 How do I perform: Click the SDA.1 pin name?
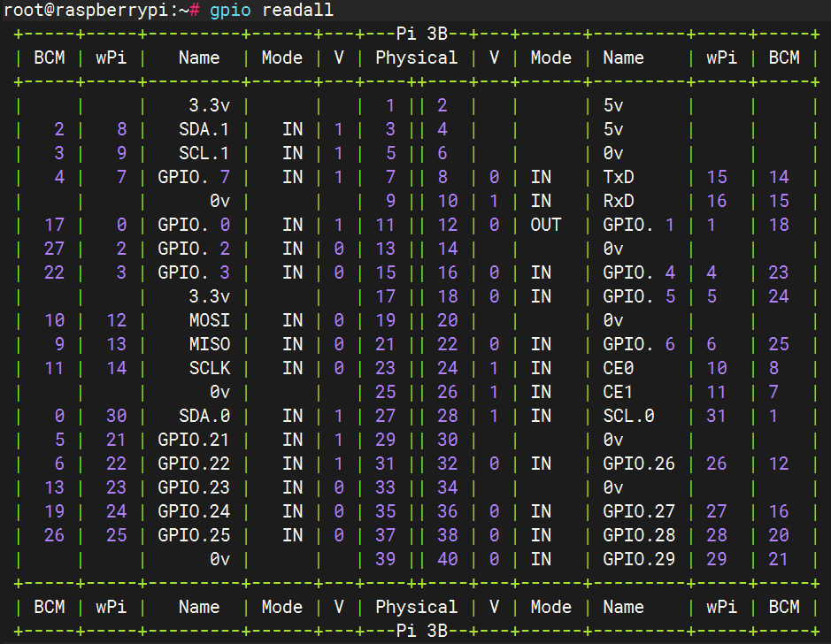coord(204,129)
